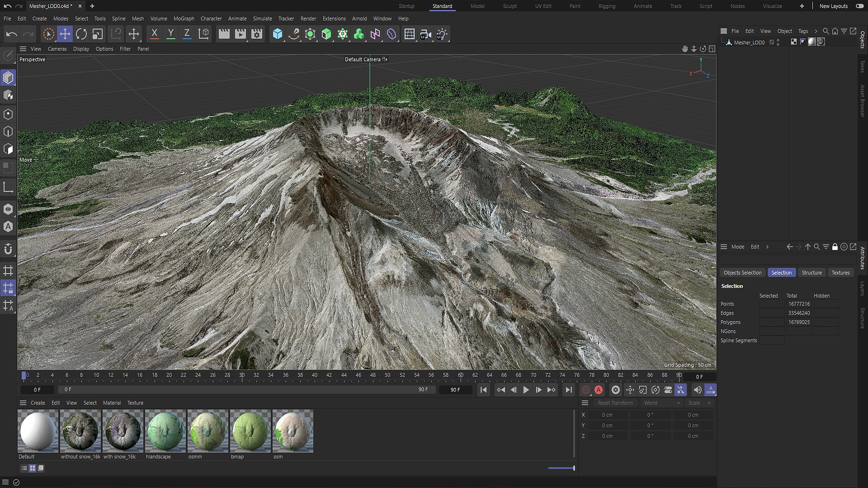This screenshot has height=488, width=868.
Task: Open Coordinates panel hamburger menu
Action: [585, 403]
